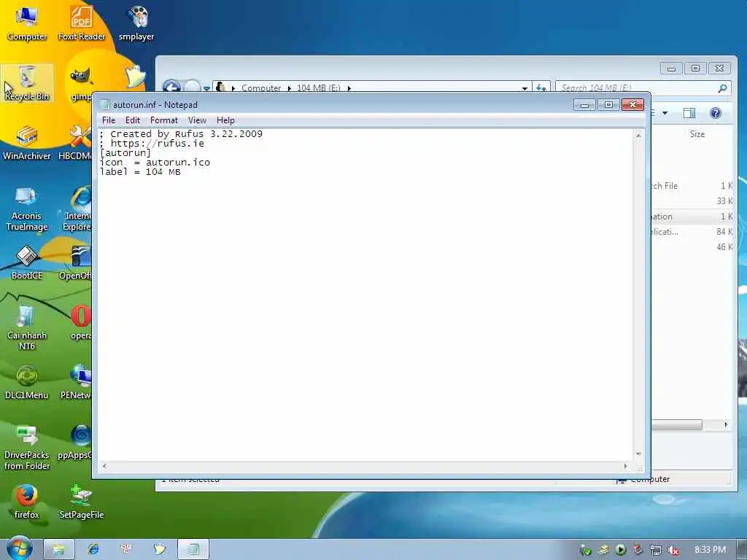The image size is (747, 560).
Task: Open Notepad's File menu
Action: [109, 120]
